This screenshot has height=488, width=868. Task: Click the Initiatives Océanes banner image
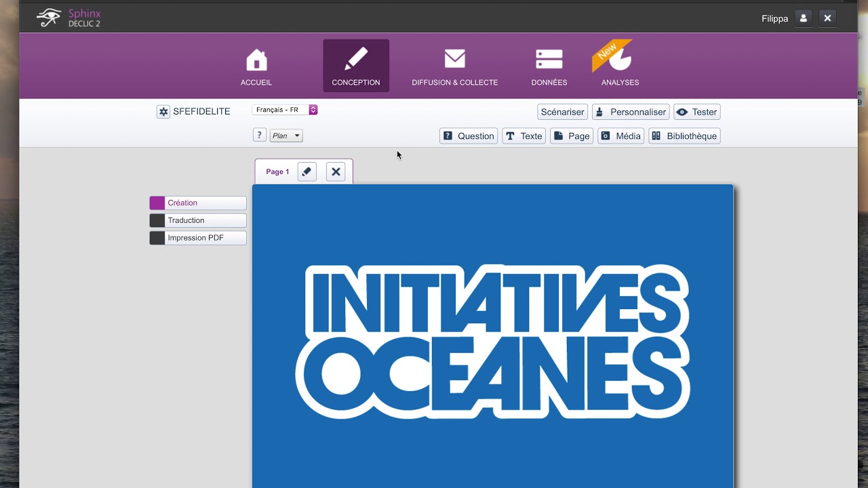click(x=493, y=336)
